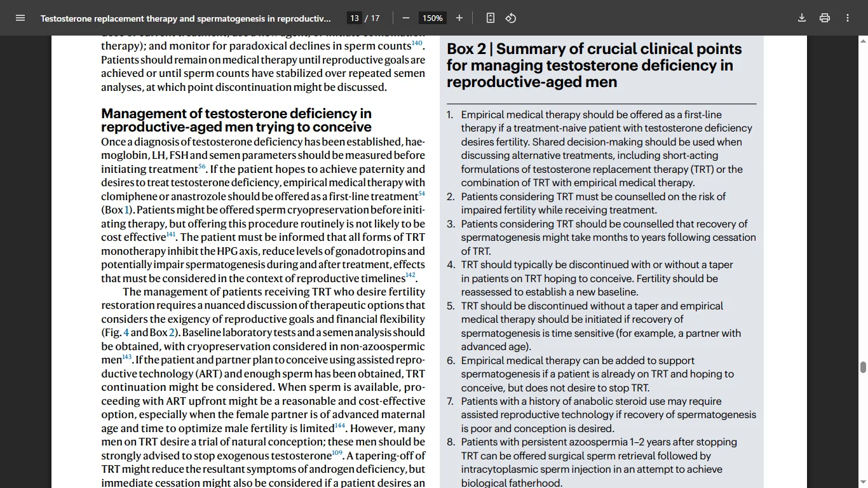This screenshot has height=488, width=868.
Task: Download the PDF file
Action: pyautogui.click(x=802, y=18)
